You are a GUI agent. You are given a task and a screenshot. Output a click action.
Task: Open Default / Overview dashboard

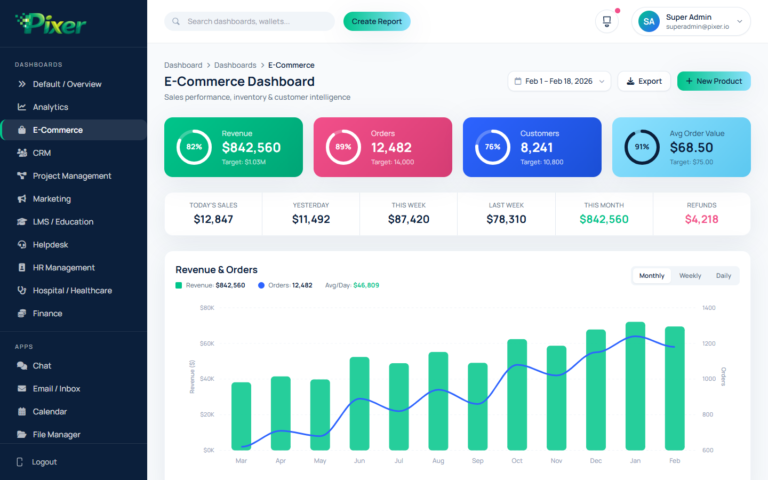pyautogui.click(x=73, y=84)
